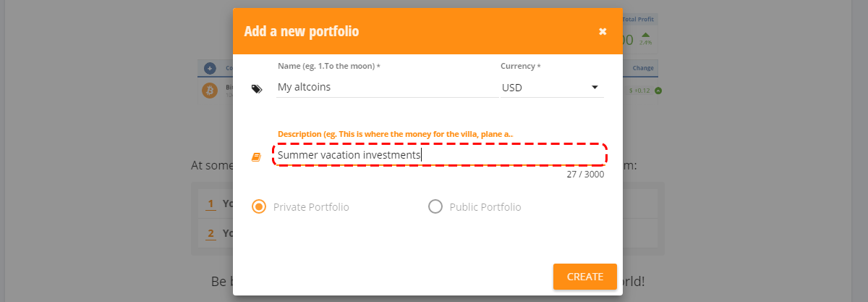Click green circle icon next to $+0.12
868x302 pixels.
(659, 91)
